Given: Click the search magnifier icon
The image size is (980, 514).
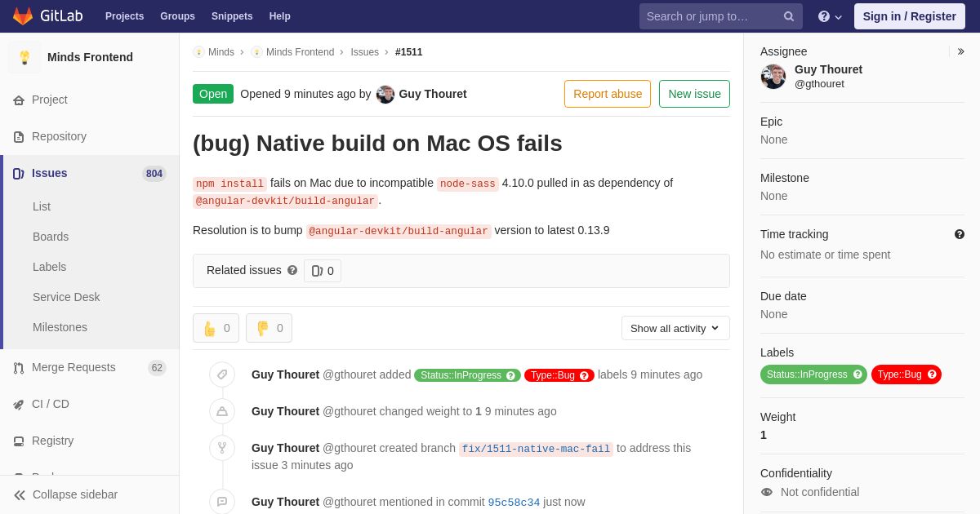Looking at the screenshot, I should (x=789, y=16).
